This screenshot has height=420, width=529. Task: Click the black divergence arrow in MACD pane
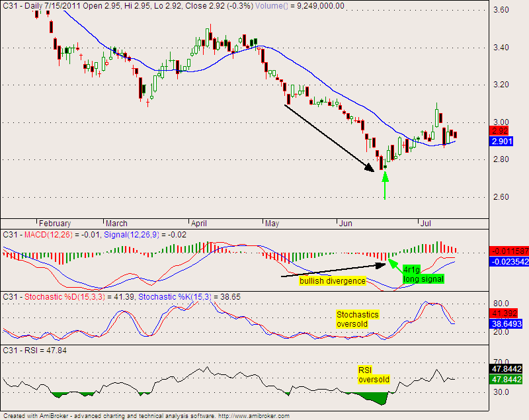[334, 270]
